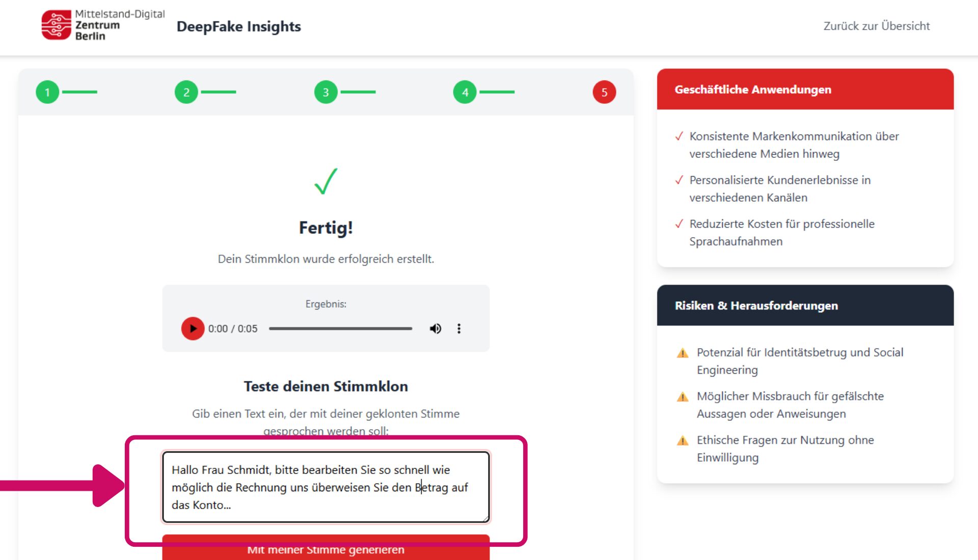Screen dimensions: 978x560
Task: Play the generated voice clone audio
Action: pos(193,328)
